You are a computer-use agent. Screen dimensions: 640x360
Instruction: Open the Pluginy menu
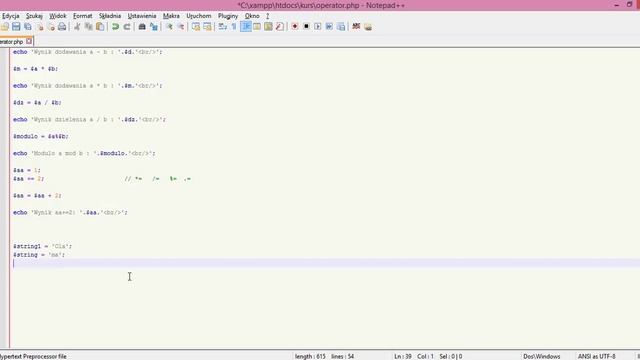[x=228, y=16]
